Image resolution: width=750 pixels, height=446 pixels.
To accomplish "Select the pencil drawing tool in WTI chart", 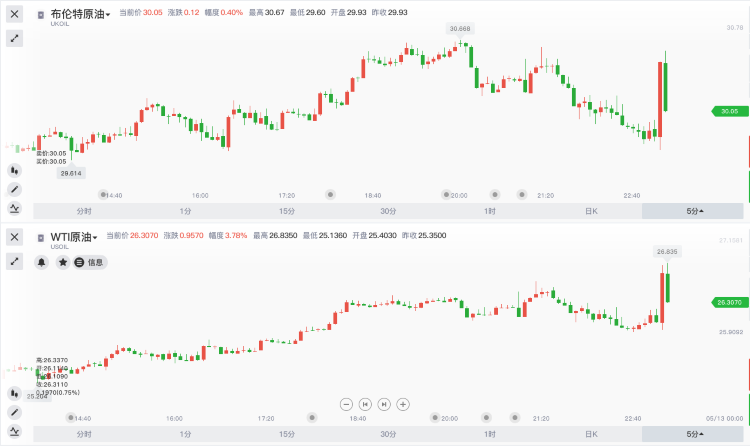I will [x=14, y=413].
